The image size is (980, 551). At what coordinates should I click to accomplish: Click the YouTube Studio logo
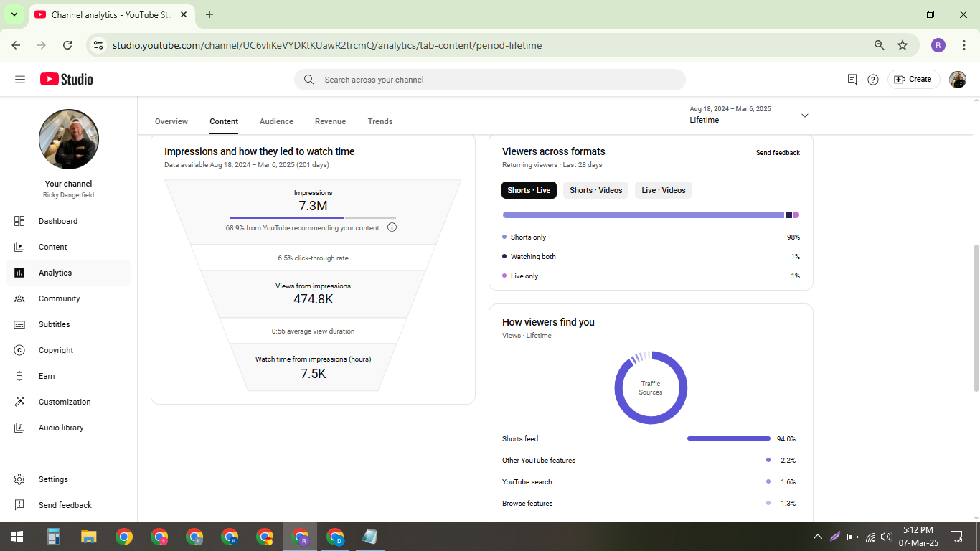(x=67, y=80)
